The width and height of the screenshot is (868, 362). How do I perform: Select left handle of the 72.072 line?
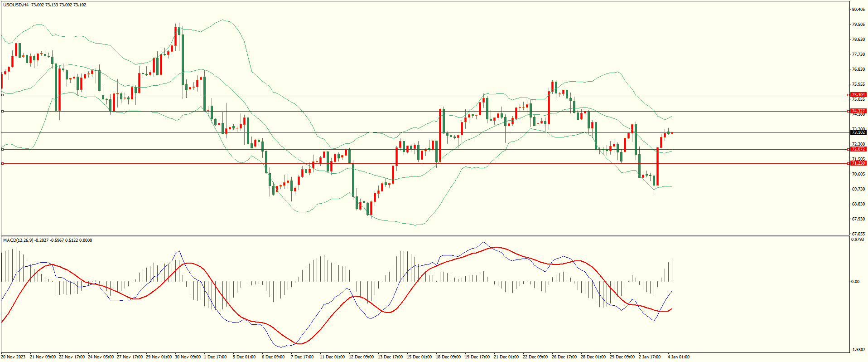click(x=3, y=149)
